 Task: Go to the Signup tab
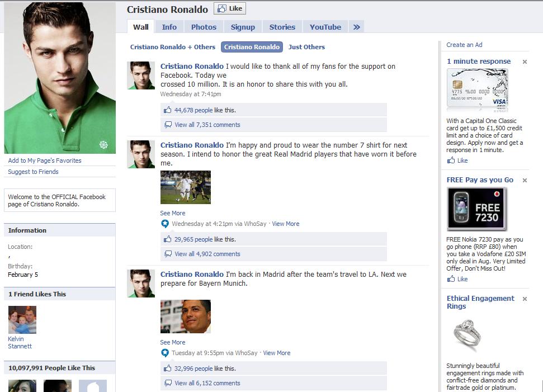243,27
